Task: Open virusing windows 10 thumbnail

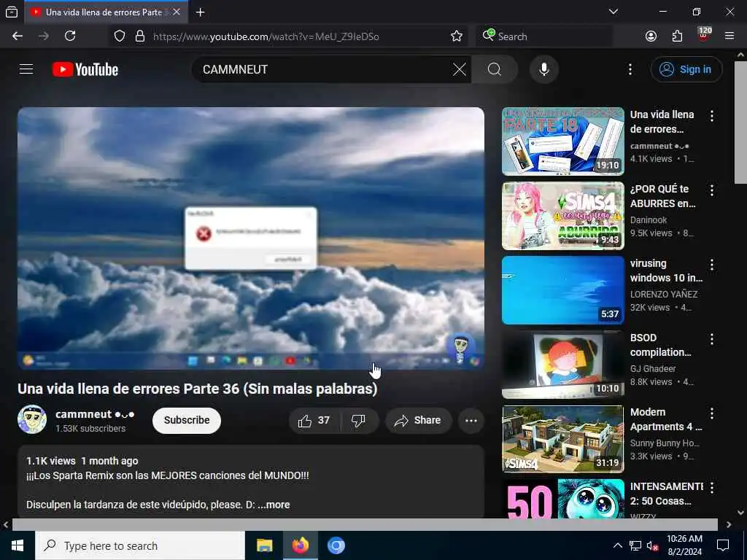Action: pos(562,290)
